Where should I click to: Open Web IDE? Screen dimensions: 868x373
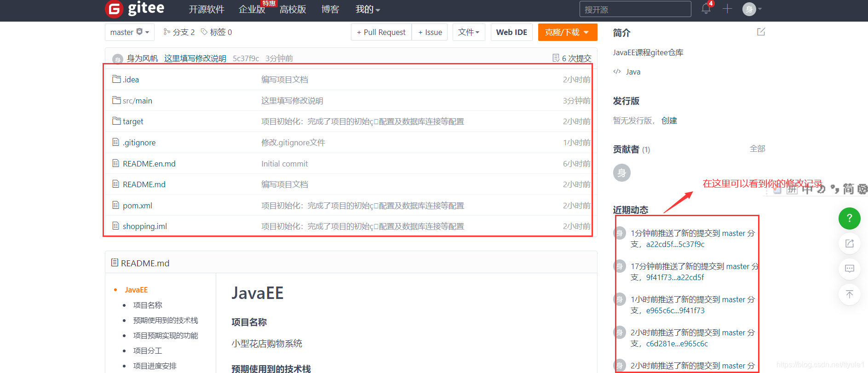(x=512, y=32)
